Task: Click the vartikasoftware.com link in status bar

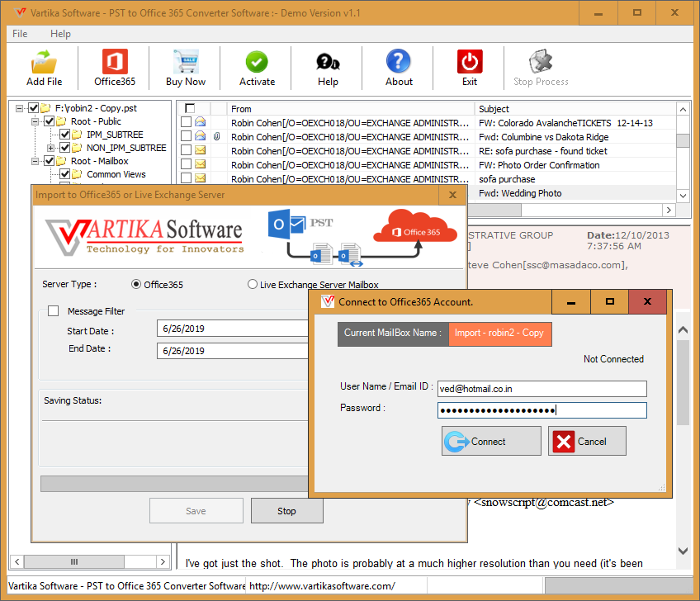Action: [322, 586]
